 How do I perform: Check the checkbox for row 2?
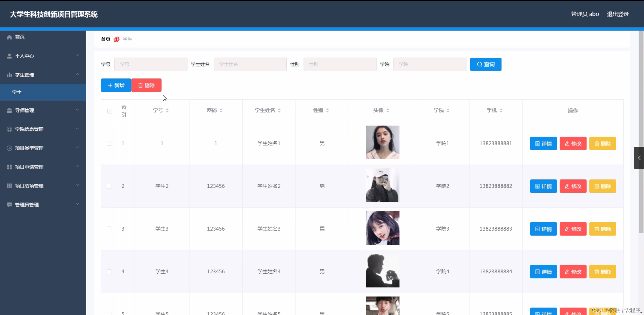(x=109, y=186)
